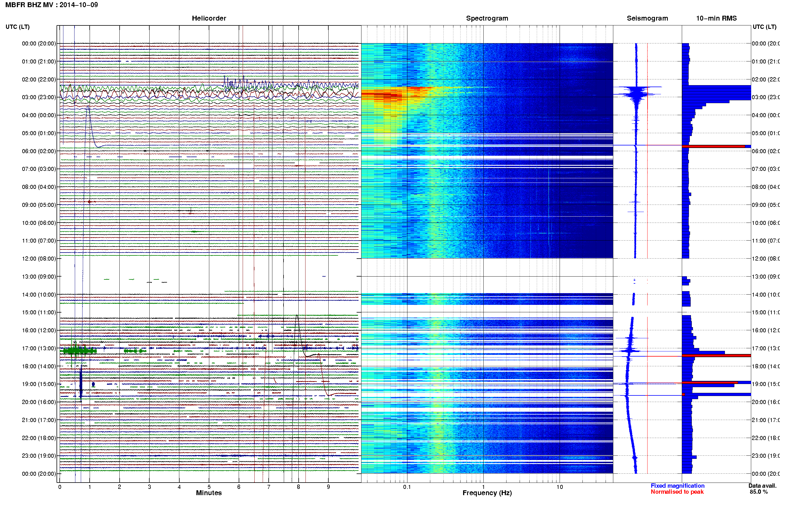The width and height of the screenshot is (812, 508).
Task: Click the minute 9 tick label
Action: coord(328,487)
